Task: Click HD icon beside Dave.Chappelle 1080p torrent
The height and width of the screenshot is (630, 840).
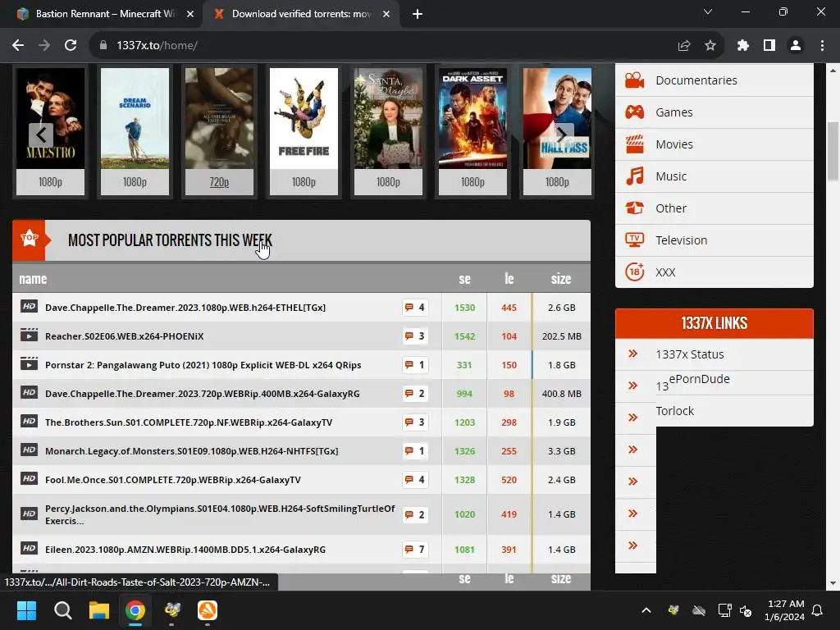Action: click(29, 307)
